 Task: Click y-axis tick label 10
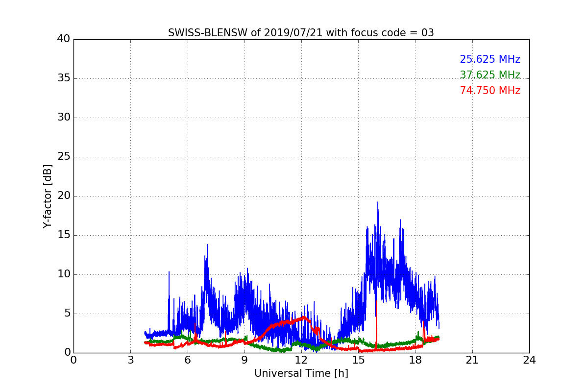click(x=63, y=274)
